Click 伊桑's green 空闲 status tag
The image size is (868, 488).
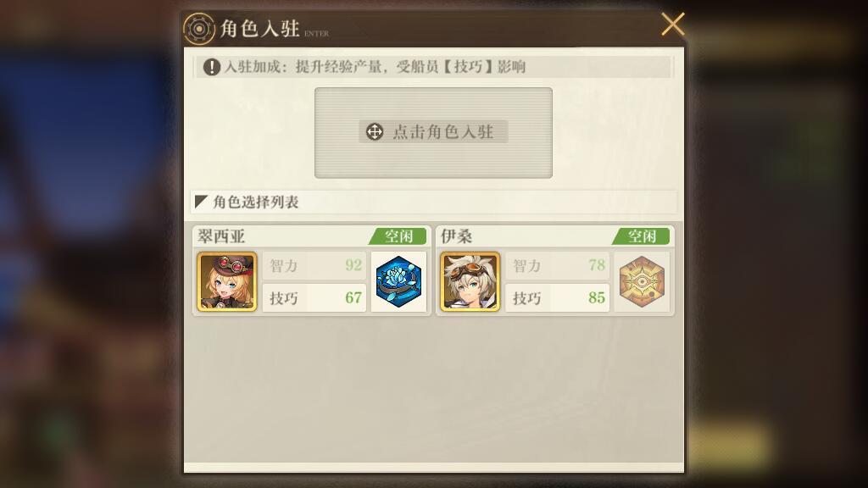click(641, 236)
